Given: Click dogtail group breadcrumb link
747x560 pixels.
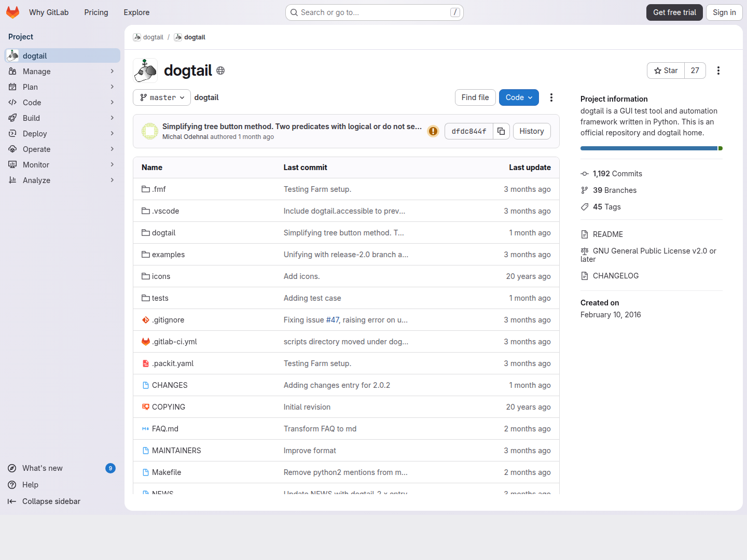Looking at the screenshot, I should click(x=148, y=37).
